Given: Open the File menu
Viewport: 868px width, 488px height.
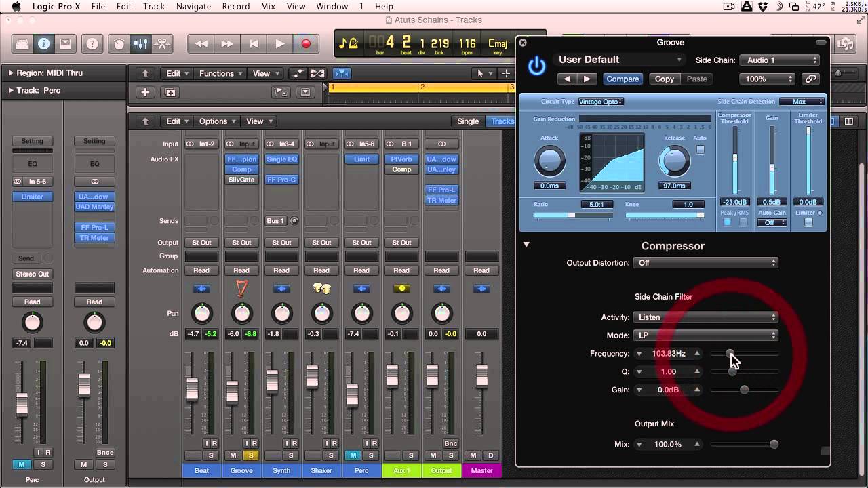Looking at the screenshot, I should pos(98,7).
